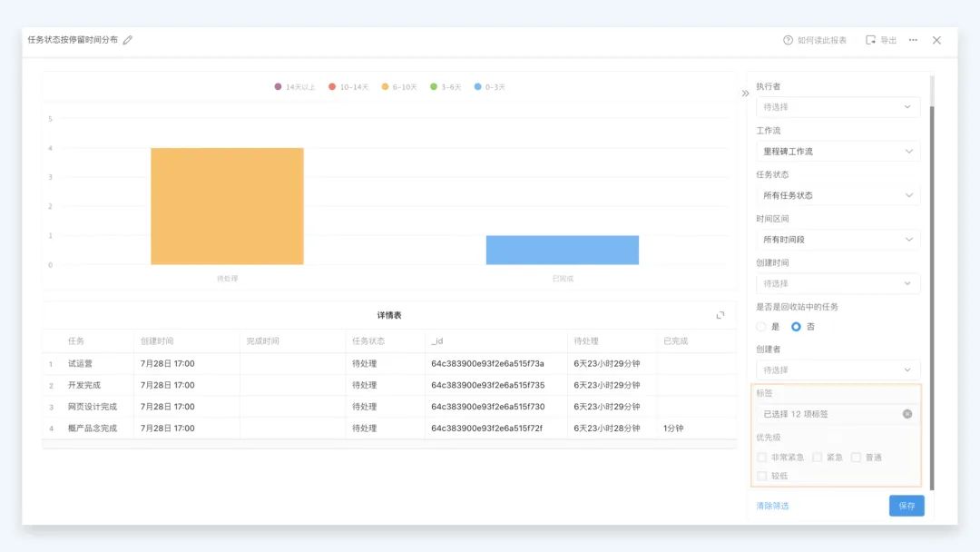The height and width of the screenshot is (552, 980).
Task: Open the 执行者 dropdown
Action: 838,107
